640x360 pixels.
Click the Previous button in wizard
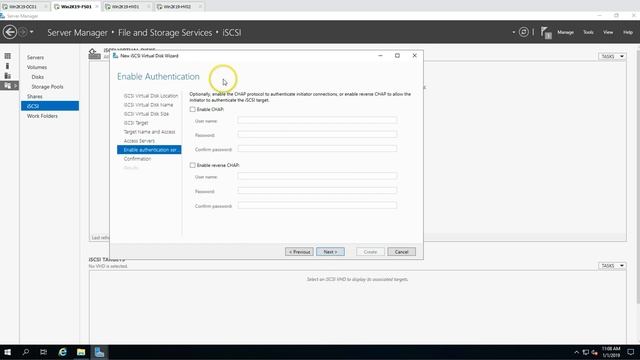click(299, 252)
